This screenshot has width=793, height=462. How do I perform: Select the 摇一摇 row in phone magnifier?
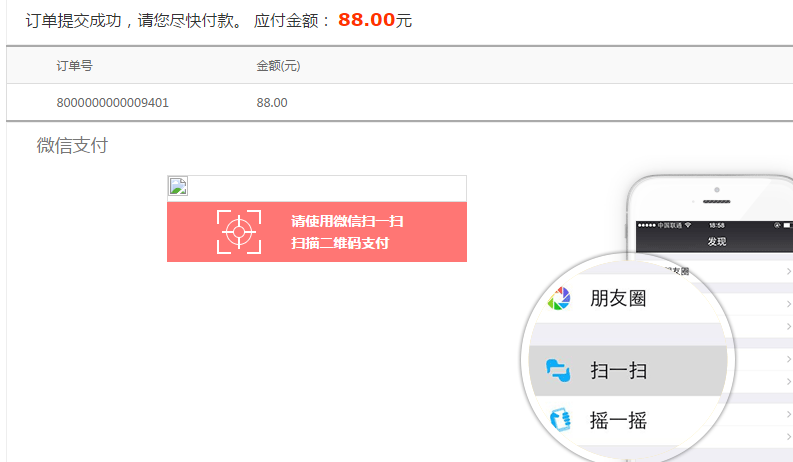627,420
